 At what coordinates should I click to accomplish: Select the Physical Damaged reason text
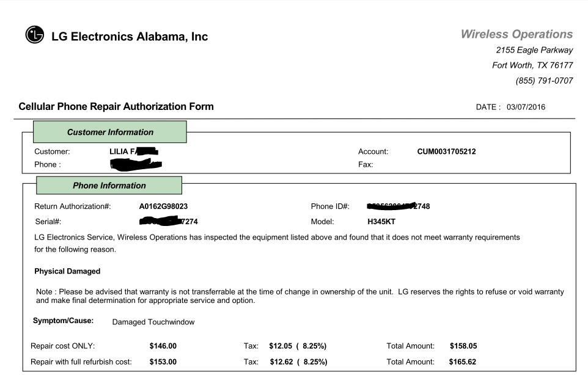67,271
